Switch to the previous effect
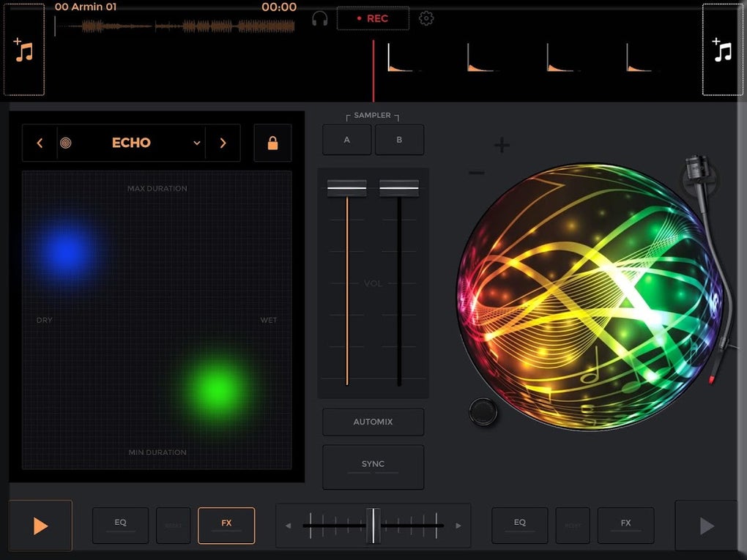Viewport: 747px width, 560px height. 40,143
